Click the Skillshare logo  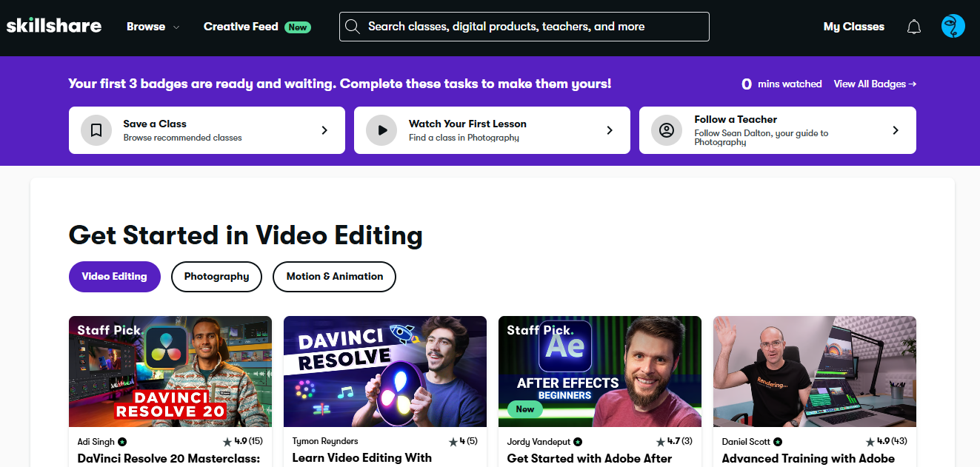pyautogui.click(x=54, y=26)
